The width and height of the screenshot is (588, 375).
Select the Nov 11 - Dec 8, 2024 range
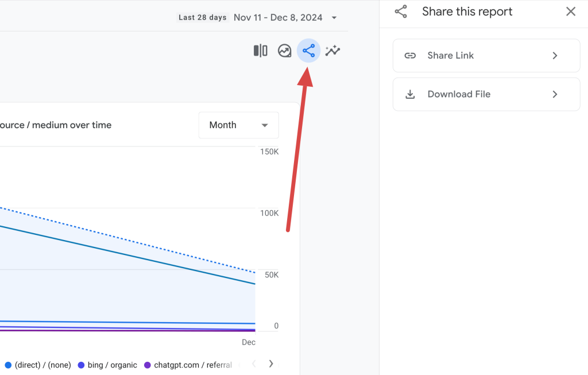tap(278, 18)
